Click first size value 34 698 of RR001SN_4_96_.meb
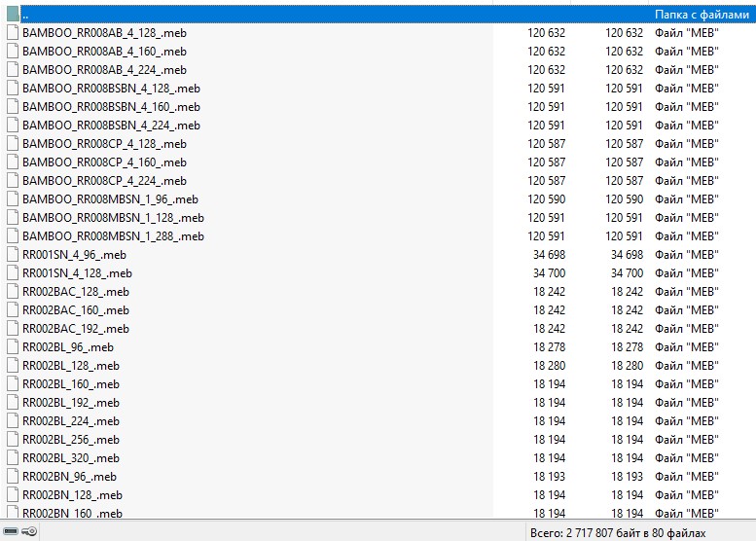The height and width of the screenshot is (541, 756). click(549, 255)
